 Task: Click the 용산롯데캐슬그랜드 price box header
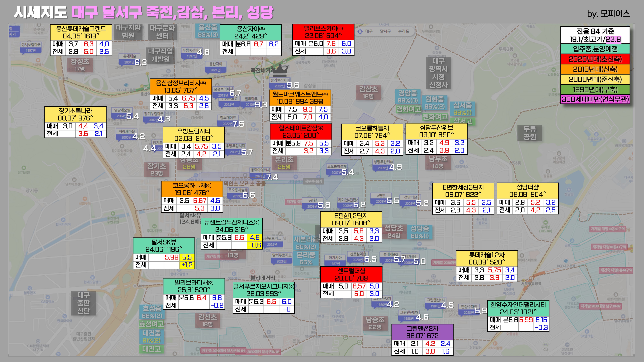(81, 32)
